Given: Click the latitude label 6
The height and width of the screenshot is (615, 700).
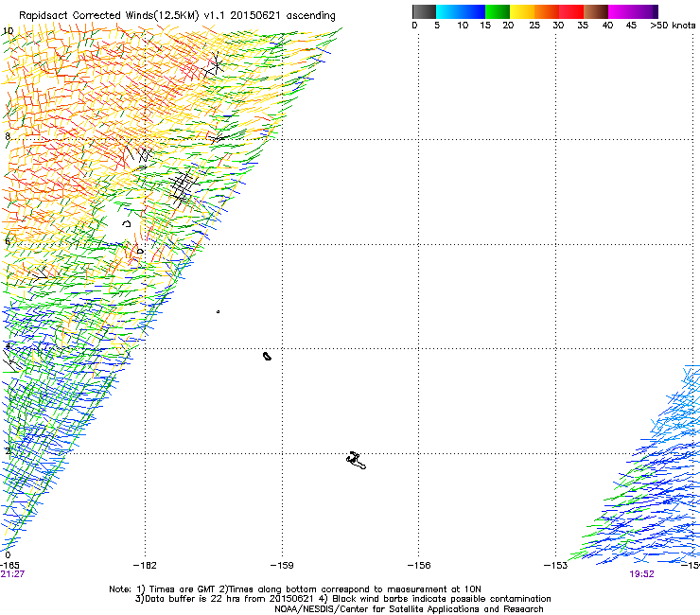Looking at the screenshot, I should [8, 241].
